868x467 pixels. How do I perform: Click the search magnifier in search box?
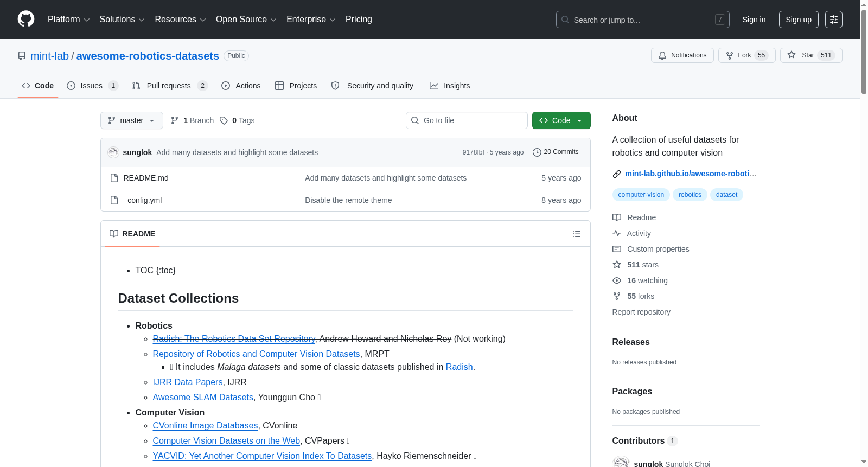tap(565, 20)
